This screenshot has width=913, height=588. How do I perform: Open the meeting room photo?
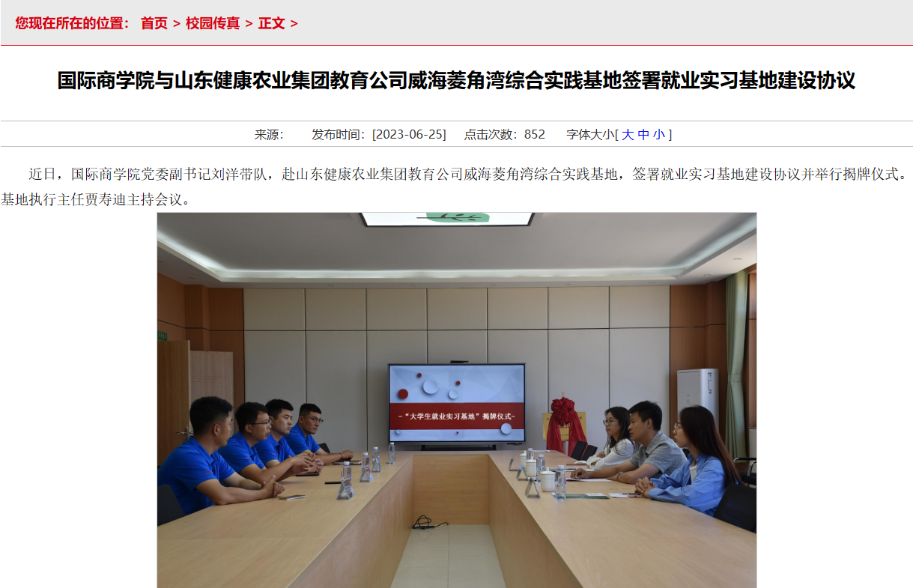[457, 400]
